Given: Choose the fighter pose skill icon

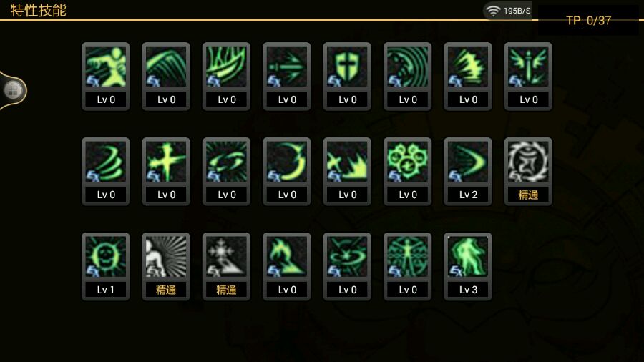Looking at the screenshot, I should click(x=106, y=77).
